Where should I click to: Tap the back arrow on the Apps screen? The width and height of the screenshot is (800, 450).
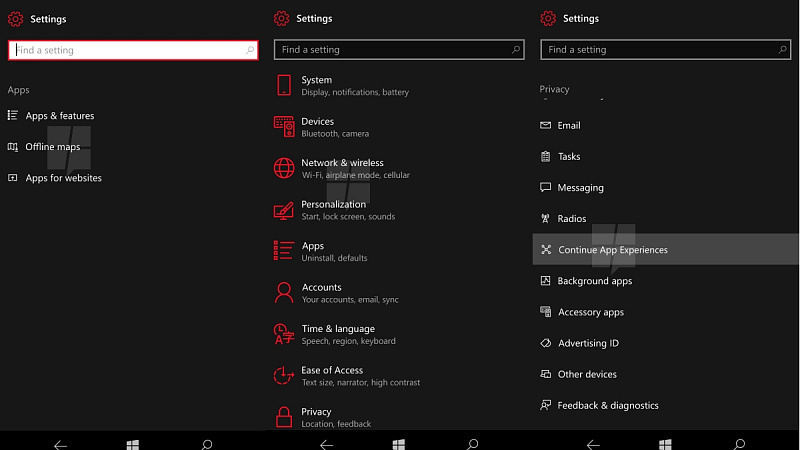point(60,445)
